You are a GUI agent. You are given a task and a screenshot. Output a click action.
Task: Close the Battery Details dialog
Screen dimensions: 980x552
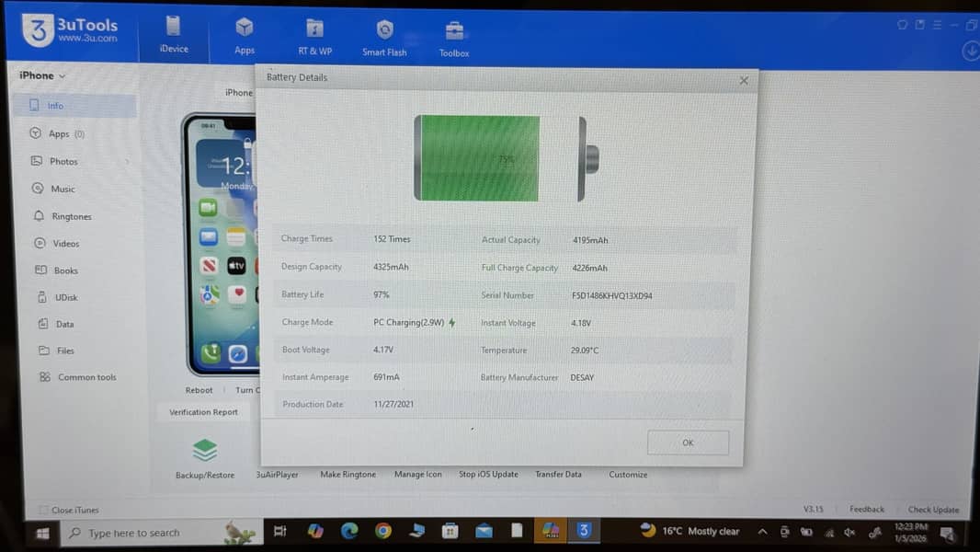pyautogui.click(x=744, y=80)
